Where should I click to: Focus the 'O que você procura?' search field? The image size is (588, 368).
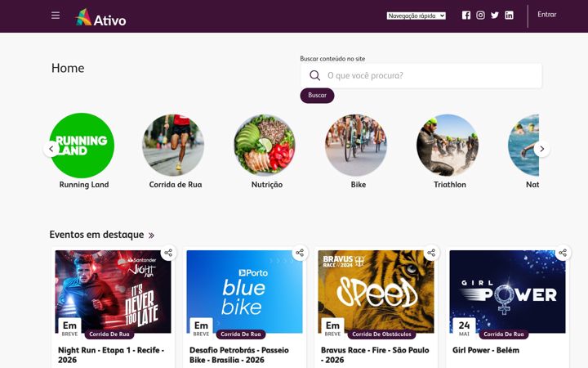point(421,75)
